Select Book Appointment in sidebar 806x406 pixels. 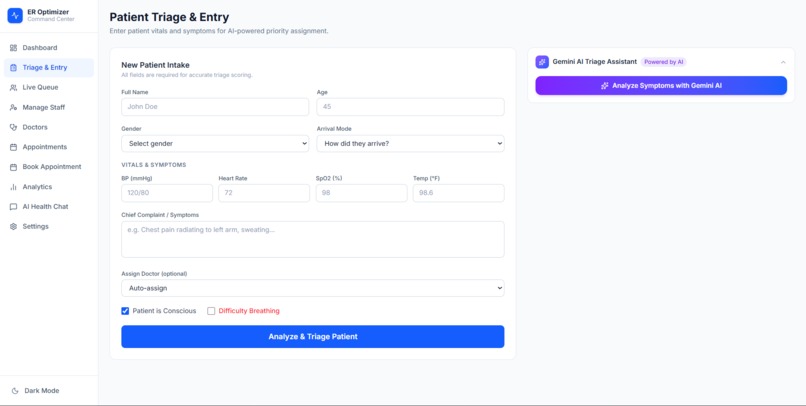(49, 167)
